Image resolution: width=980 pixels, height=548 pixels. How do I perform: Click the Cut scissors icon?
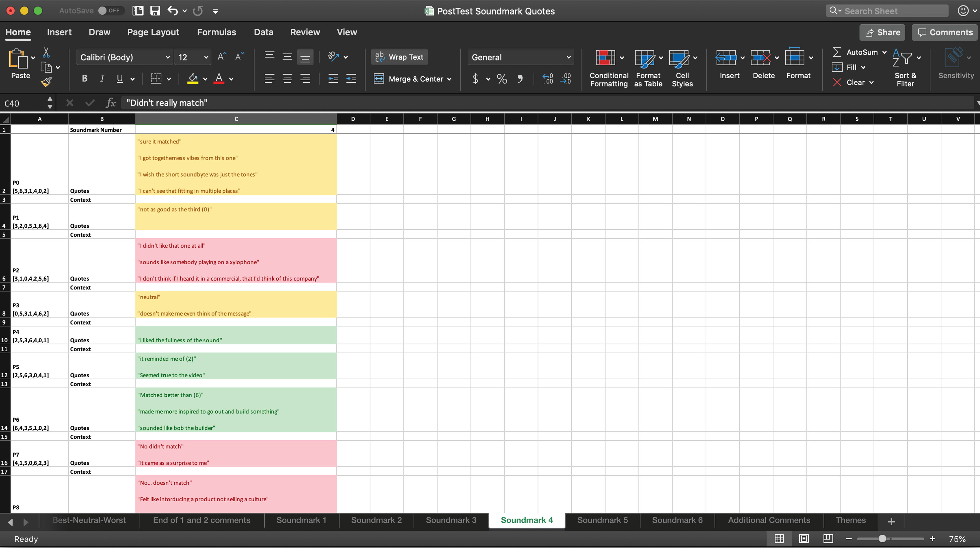[x=46, y=52]
